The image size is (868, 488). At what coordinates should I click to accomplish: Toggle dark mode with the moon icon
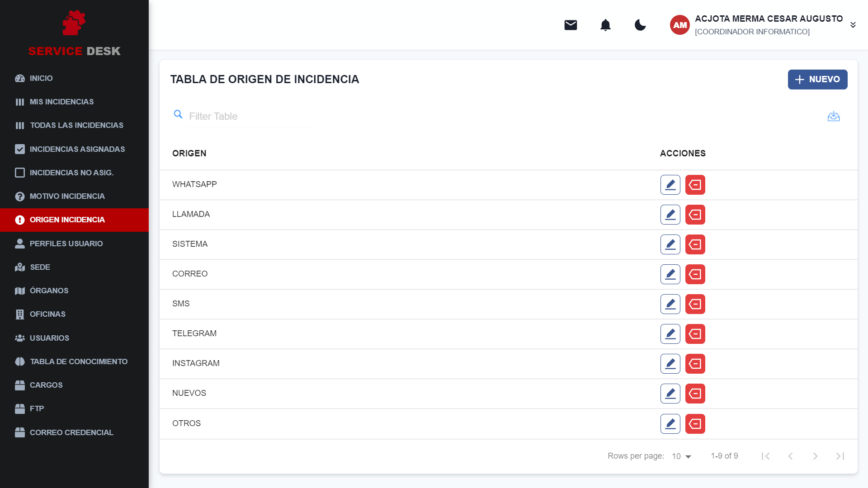coord(640,26)
